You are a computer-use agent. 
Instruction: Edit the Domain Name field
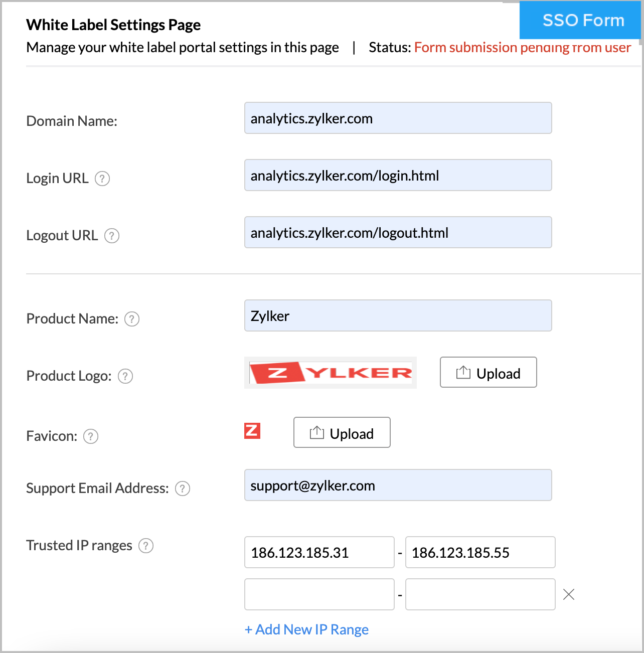398,118
